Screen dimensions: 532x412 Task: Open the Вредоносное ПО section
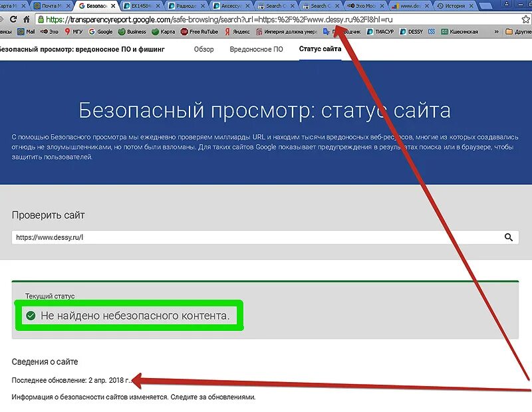(x=256, y=50)
